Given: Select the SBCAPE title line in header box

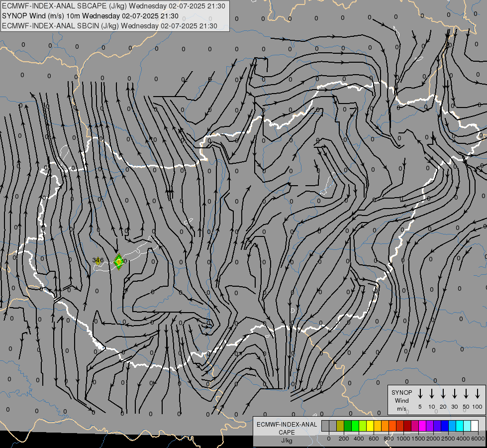Looking at the screenshot, I should pos(113,6).
